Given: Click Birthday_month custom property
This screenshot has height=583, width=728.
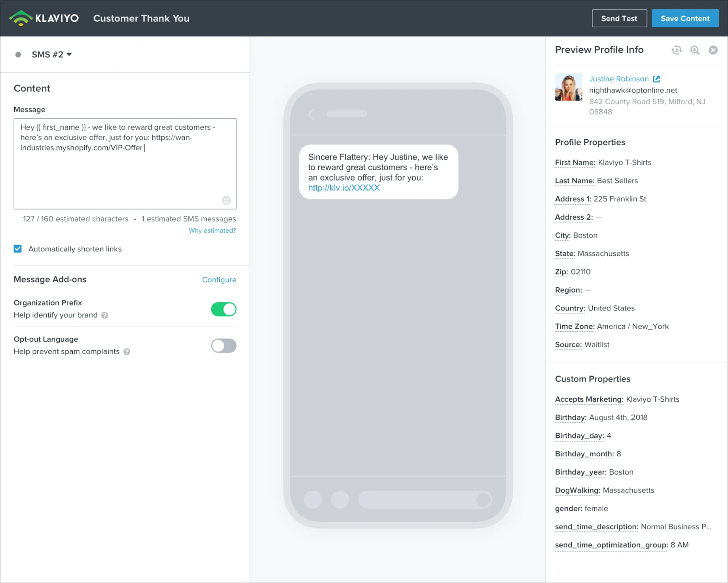Looking at the screenshot, I should tap(584, 454).
